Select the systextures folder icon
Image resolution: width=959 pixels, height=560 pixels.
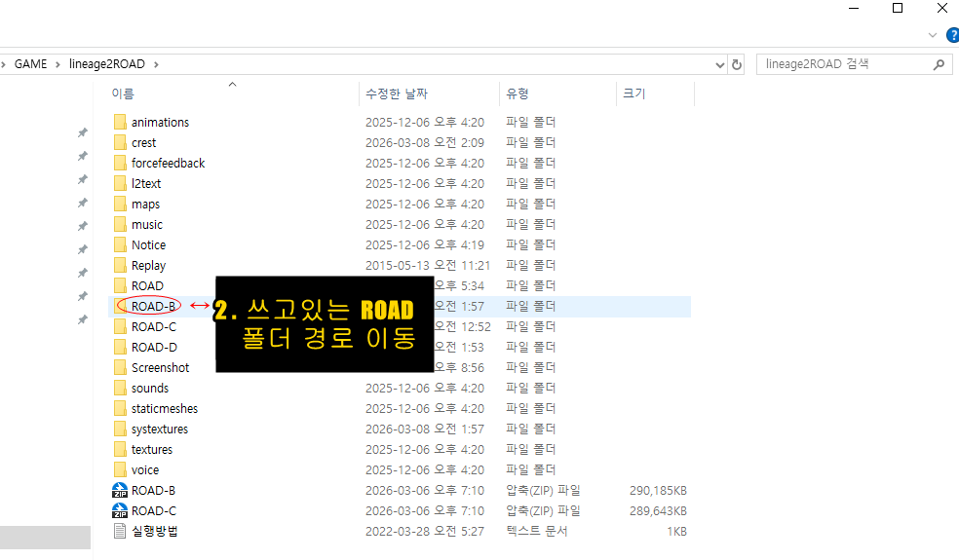[x=120, y=429]
